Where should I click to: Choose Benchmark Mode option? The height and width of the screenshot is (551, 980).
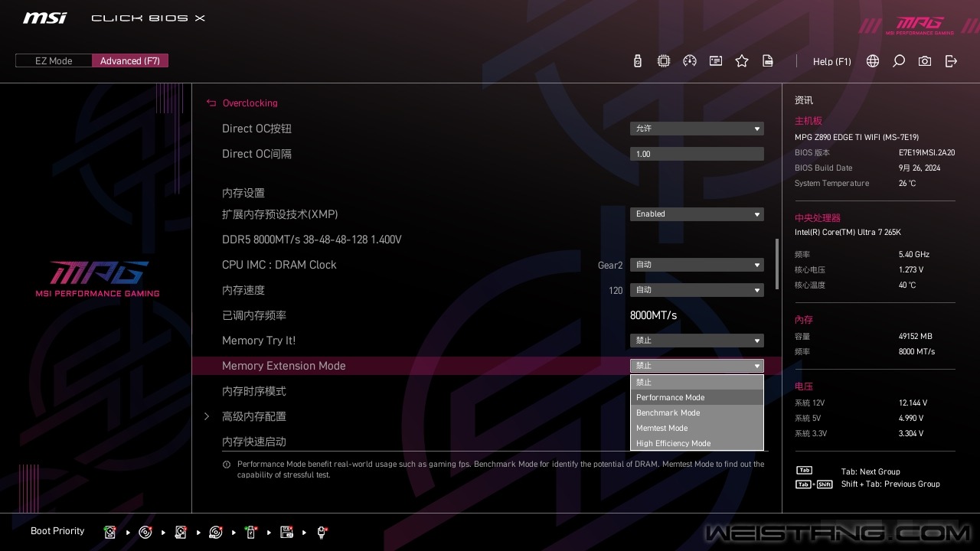pos(697,412)
